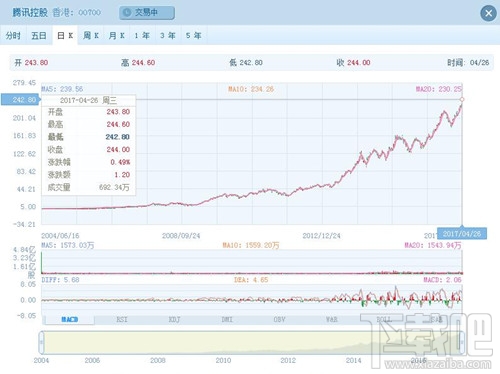The height and width of the screenshot is (374, 500).
Task: Select the DMI indicator tab
Action: point(227,319)
